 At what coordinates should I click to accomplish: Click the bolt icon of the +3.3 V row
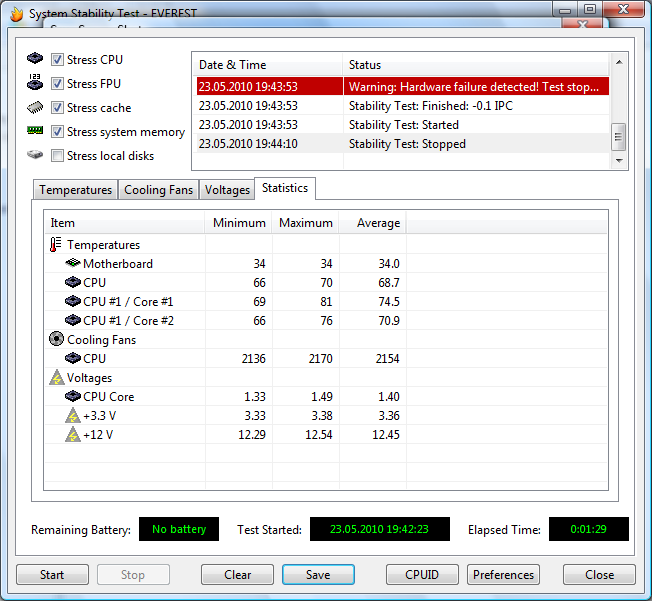click(x=73, y=416)
